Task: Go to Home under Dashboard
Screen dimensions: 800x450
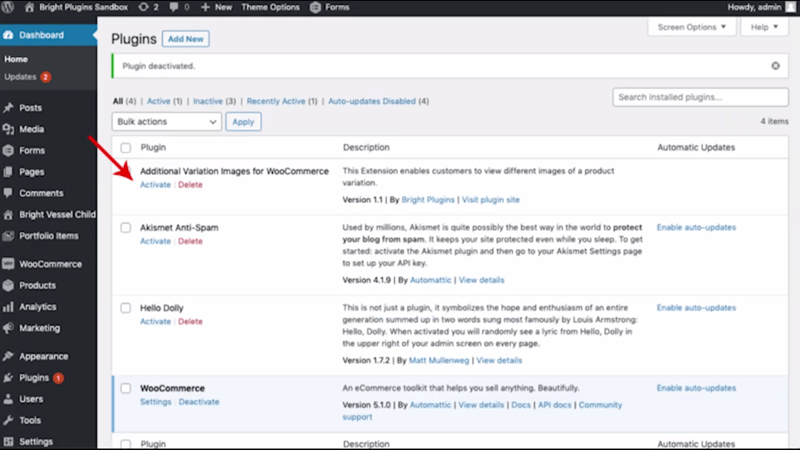Action: pos(16,59)
